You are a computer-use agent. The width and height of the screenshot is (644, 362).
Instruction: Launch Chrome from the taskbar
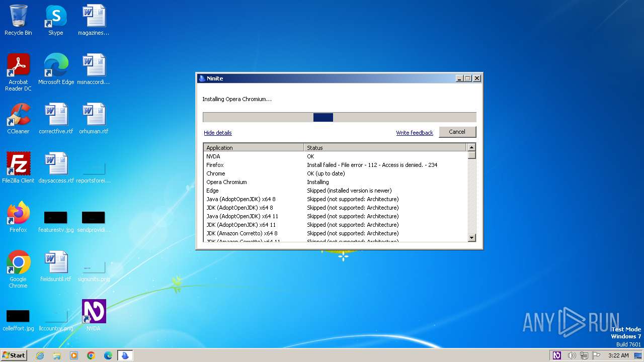point(91,355)
